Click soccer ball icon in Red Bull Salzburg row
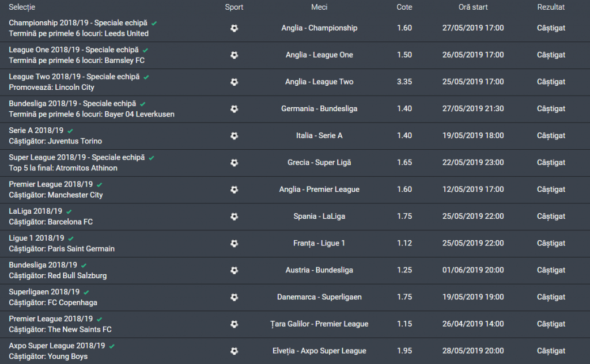This screenshot has width=590, height=364. click(234, 270)
